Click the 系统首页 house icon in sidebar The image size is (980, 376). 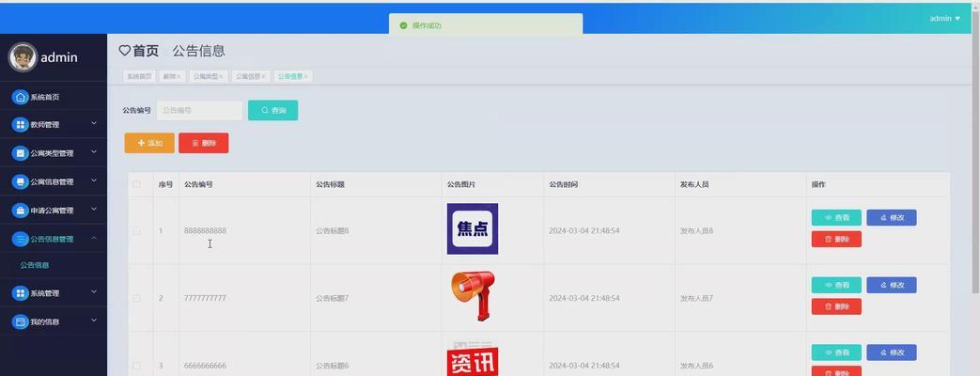pyautogui.click(x=21, y=97)
